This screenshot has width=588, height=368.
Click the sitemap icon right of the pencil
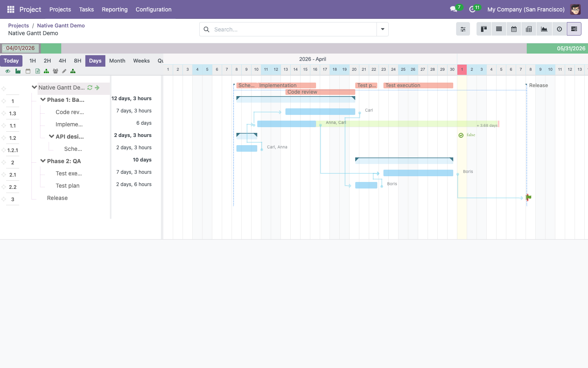pos(73,71)
